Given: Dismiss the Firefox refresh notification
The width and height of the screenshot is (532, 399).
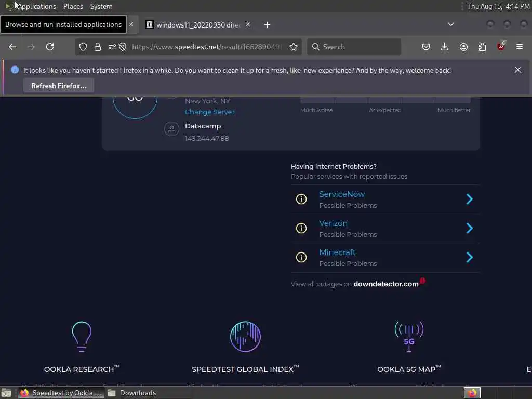Looking at the screenshot, I should [518, 70].
